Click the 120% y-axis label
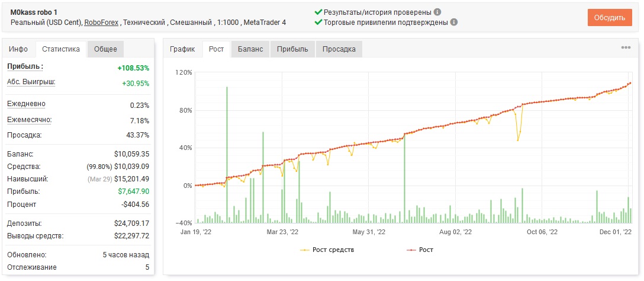644x281 pixels. pyautogui.click(x=183, y=72)
